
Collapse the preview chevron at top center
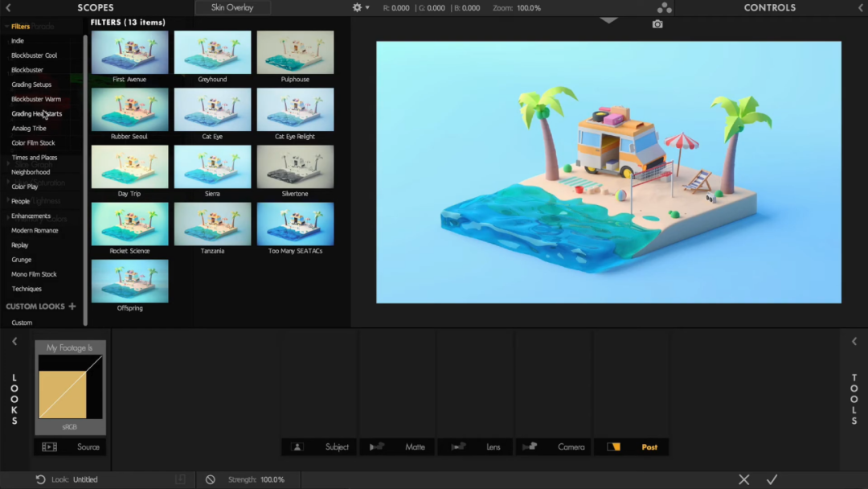608,19
